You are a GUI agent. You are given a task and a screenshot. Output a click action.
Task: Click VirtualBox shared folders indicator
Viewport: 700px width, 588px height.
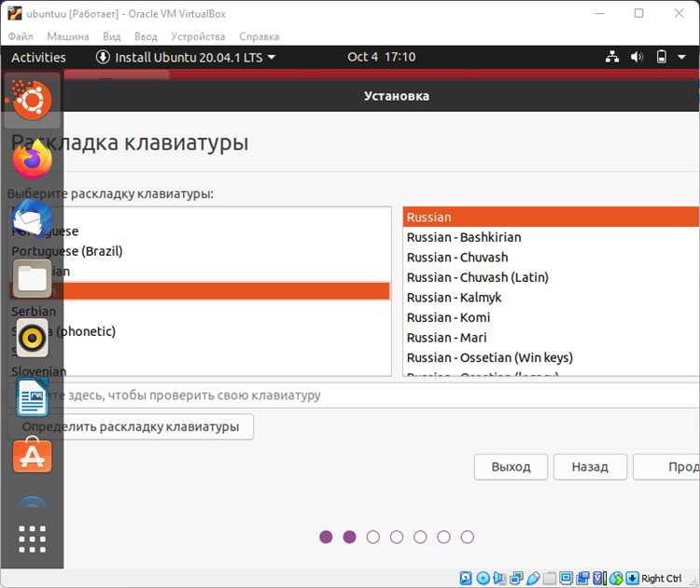click(550, 578)
